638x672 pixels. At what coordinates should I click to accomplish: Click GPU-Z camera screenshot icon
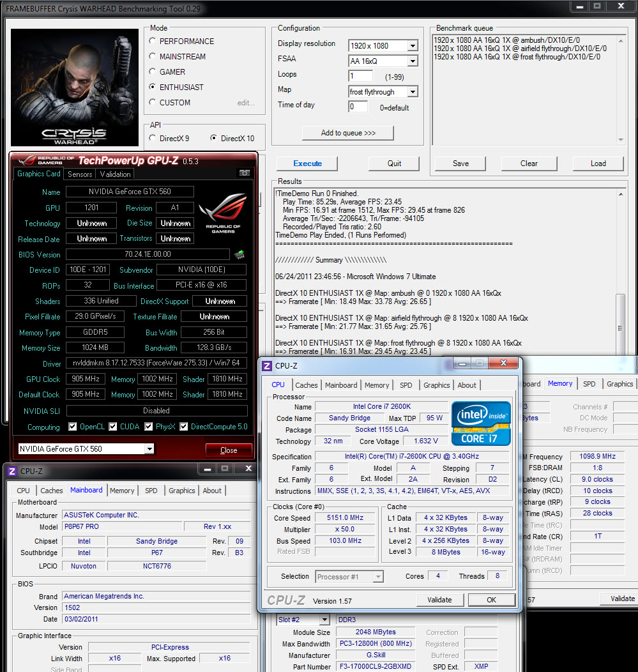pyautogui.click(x=244, y=172)
